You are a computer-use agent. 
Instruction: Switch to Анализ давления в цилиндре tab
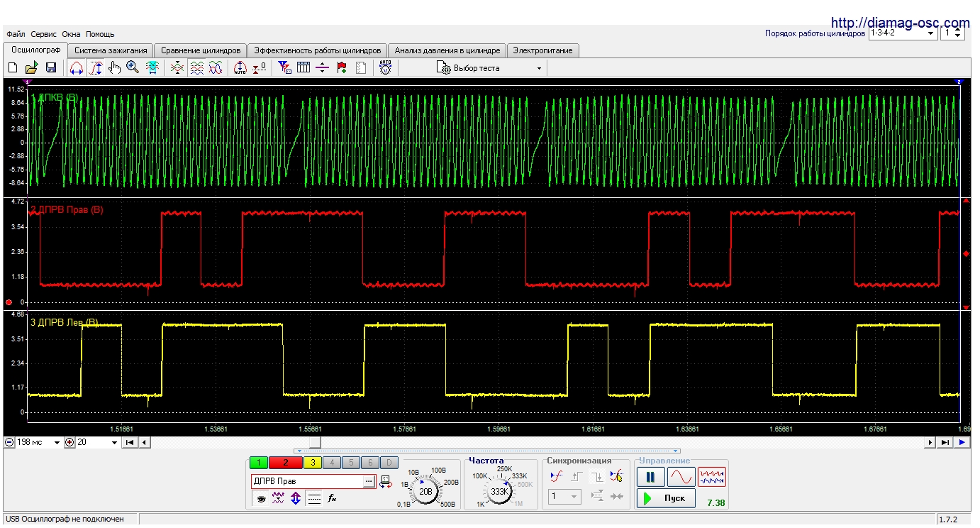tap(447, 50)
